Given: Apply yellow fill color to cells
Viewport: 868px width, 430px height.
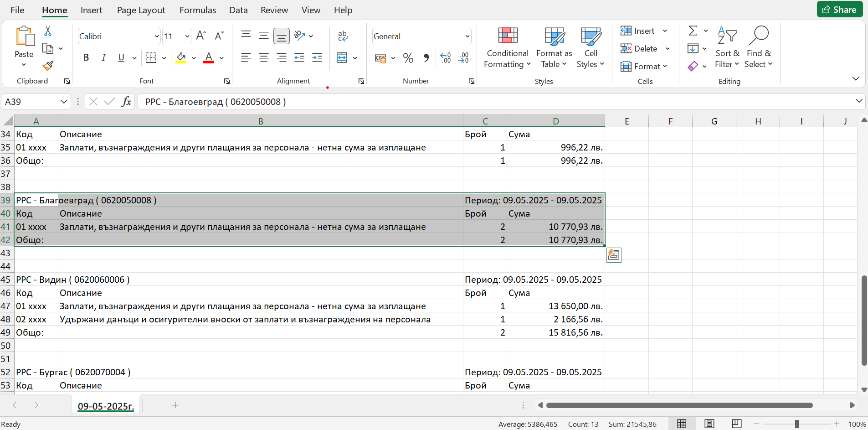Looking at the screenshot, I should pyautogui.click(x=181, y=58).
